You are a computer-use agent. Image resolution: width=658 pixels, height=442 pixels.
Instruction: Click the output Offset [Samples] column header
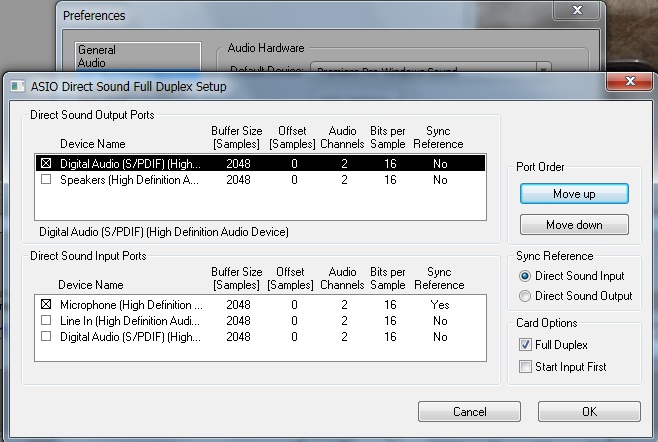[292, 137]
